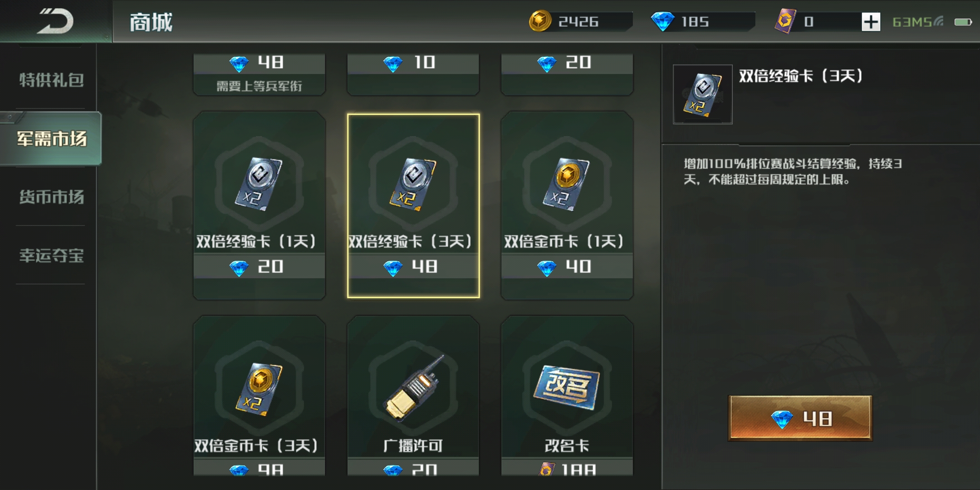Go back using the return arrow icon

tap(55, 21)
